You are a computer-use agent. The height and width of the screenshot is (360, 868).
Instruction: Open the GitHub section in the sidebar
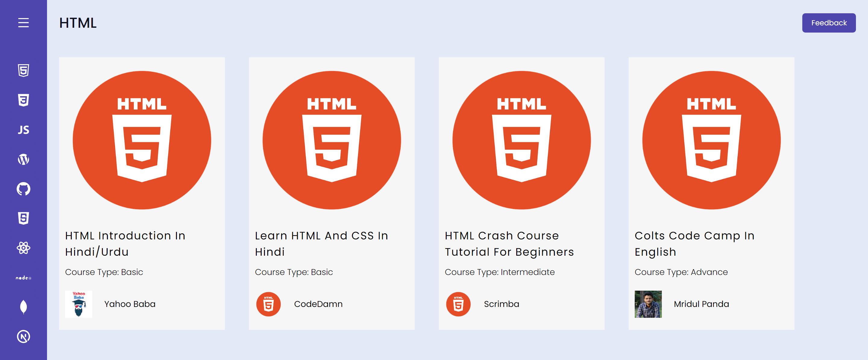click(x=23, y=189)
